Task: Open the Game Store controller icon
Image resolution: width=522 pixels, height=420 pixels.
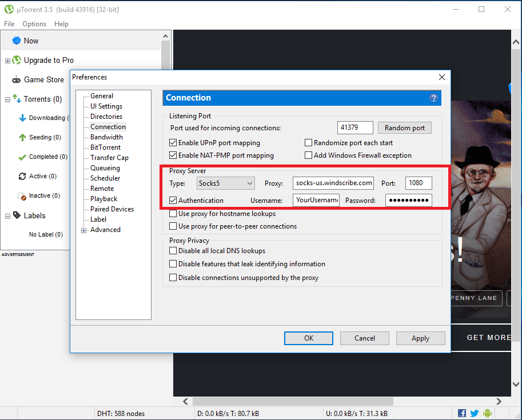Action: click(16, 80)
